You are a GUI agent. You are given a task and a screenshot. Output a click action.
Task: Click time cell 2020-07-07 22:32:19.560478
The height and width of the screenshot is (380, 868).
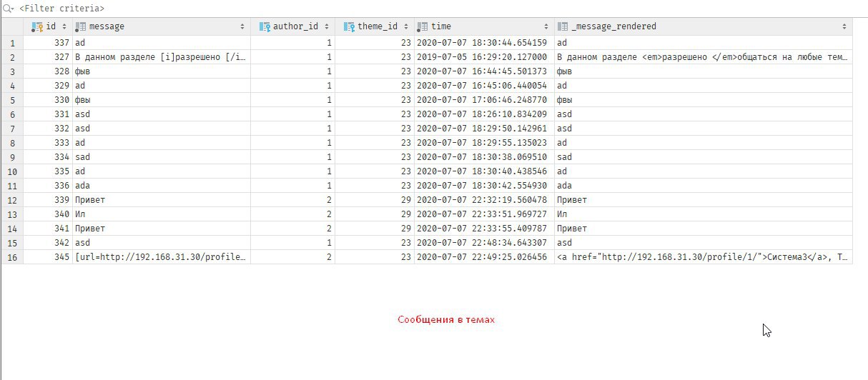coord(484,200)
